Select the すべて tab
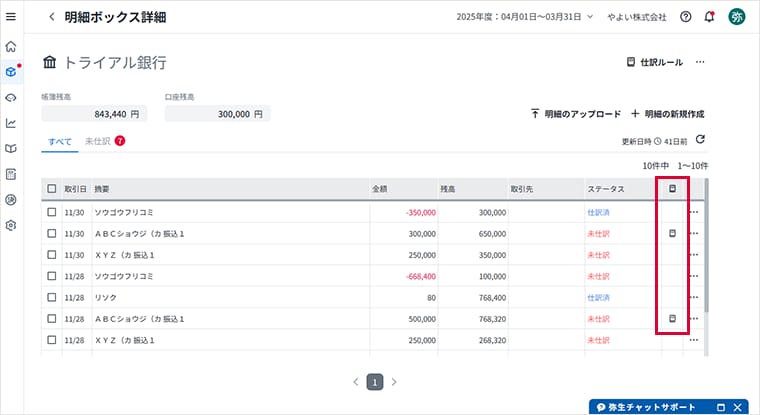This screenshot has height=415, width=760. coord(60,141)
